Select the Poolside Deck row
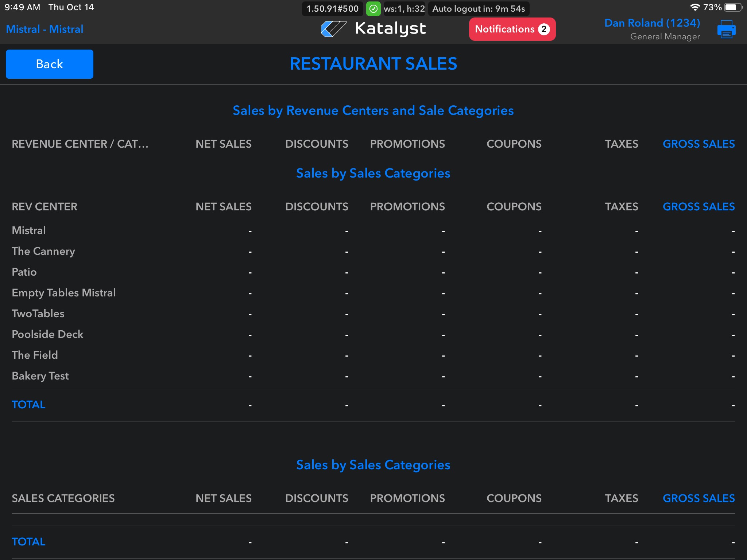The width and height of the screenshot is (747, 560). 47,334
